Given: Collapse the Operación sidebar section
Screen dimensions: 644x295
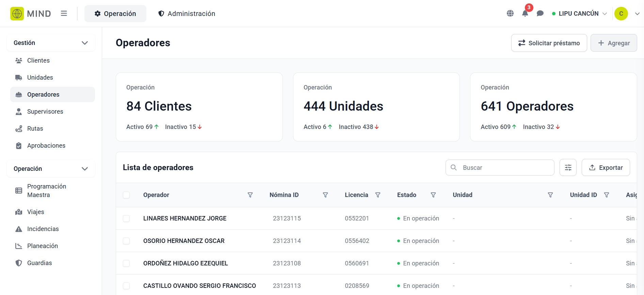Looking at the screenshot, I should click(x=51, y=169).
